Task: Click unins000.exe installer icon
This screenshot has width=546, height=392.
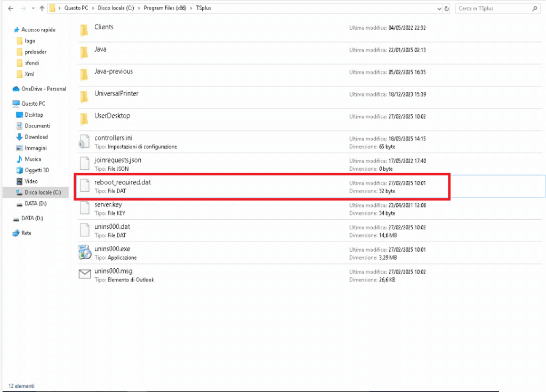Action: 85,252
